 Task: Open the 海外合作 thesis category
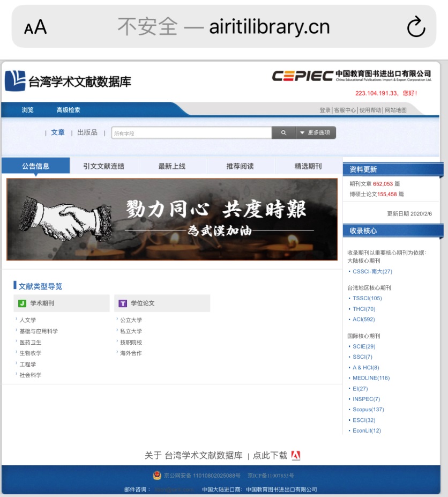[131, 353]
